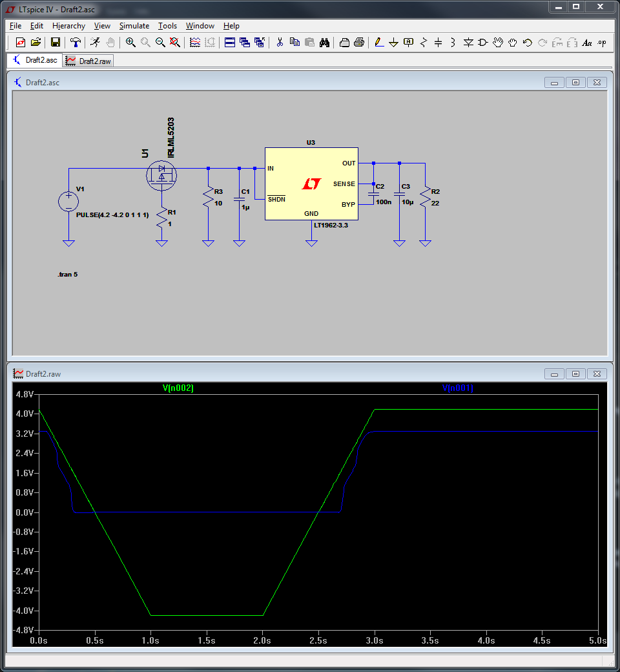Click the 0.0V vertical axis label
The height and width of the screenshot is (672, 620).
[25, 512]
